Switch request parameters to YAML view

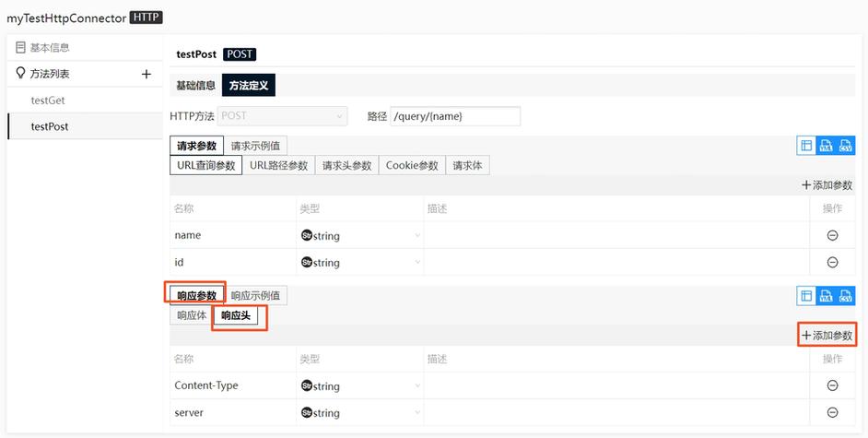coord(826,146)
